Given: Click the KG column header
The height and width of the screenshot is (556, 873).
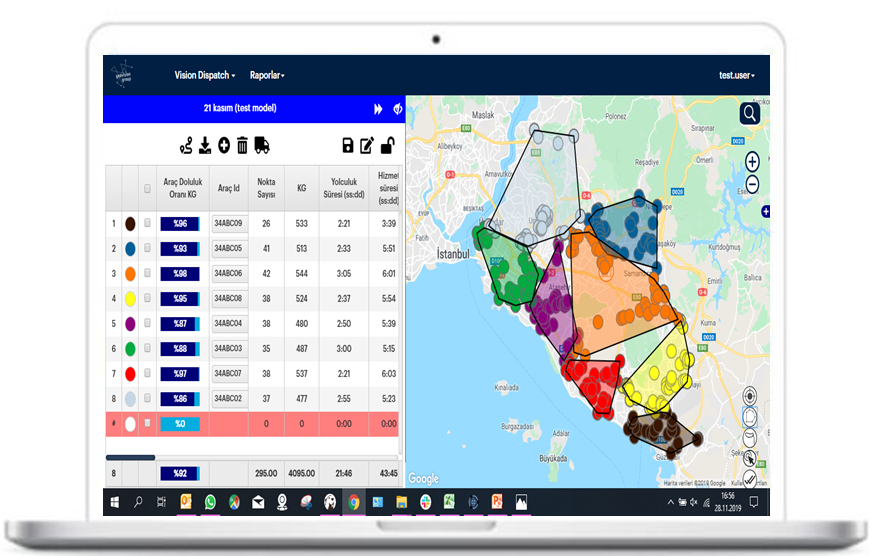Looking at the screenshot, I should tap(301, 188).
